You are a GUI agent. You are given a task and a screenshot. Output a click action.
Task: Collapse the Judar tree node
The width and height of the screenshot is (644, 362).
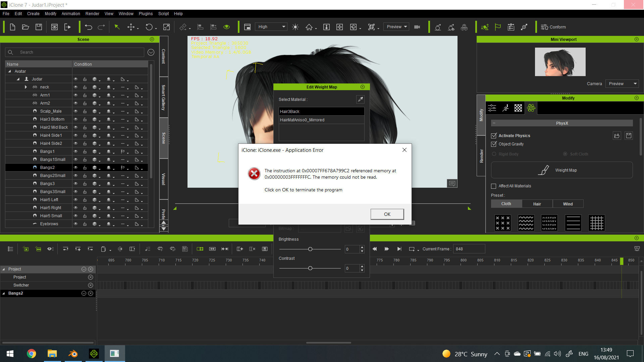click(18, 79)
